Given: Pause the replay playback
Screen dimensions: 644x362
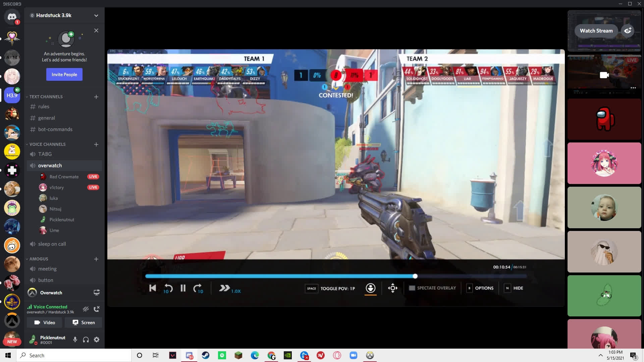Looking at the screenshot, I should (183, 288).
